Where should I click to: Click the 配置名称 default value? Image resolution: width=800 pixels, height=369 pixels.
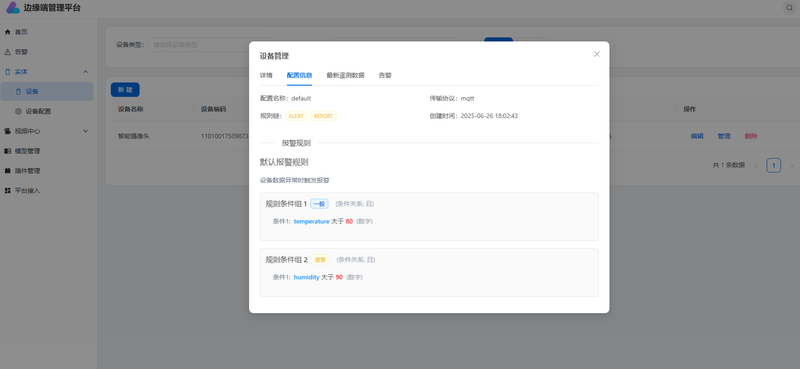(x=301, y=98)
